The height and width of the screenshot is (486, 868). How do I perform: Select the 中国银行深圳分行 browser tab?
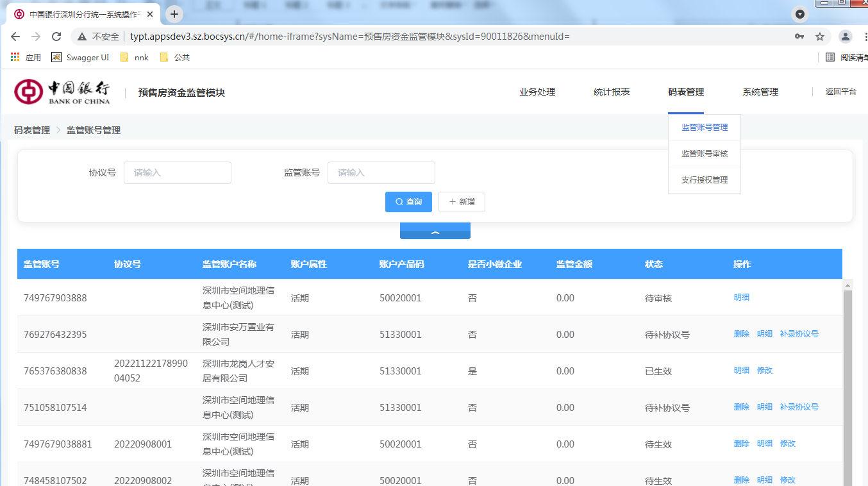coord(83,14)
